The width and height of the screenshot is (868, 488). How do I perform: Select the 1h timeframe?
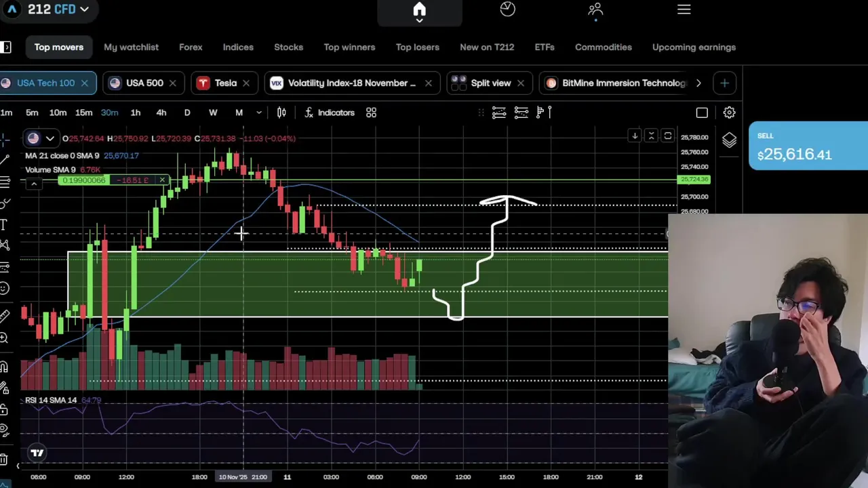135,113
